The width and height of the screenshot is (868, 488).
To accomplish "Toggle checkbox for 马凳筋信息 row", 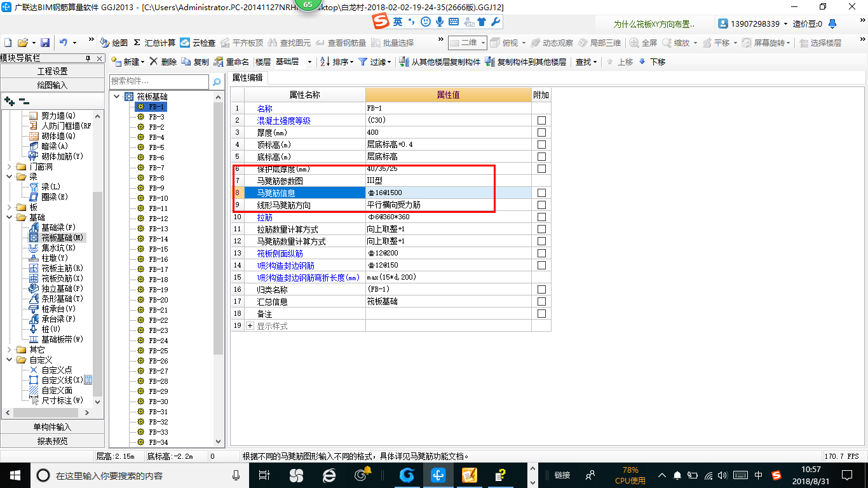I will pos(541,193).
